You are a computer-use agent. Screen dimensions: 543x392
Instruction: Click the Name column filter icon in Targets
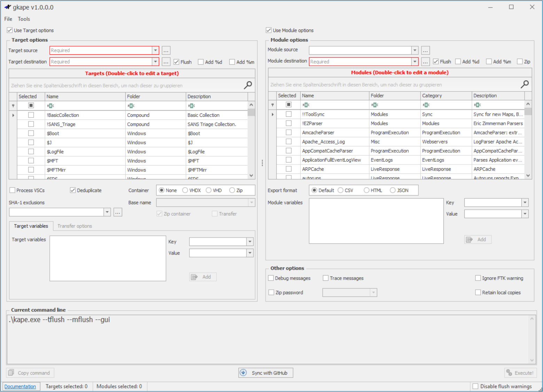pyautogui.click(x=51, y=106)
